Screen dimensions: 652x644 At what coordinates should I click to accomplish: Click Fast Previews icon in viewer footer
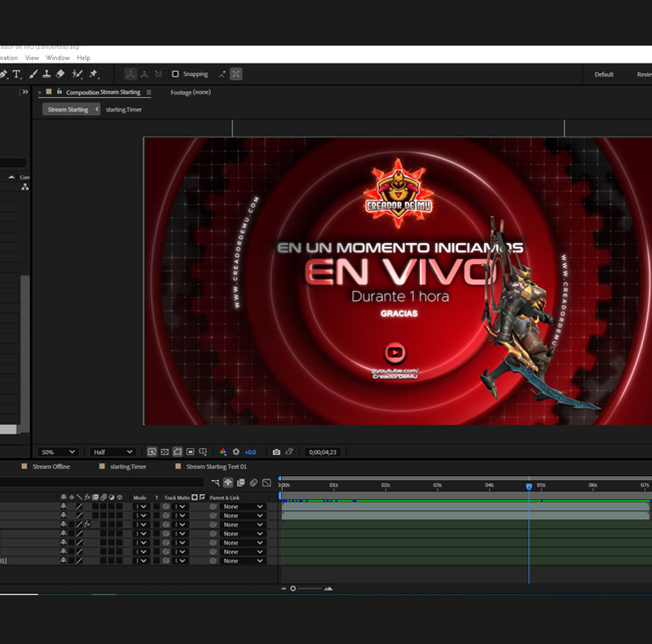click(152, 452)
